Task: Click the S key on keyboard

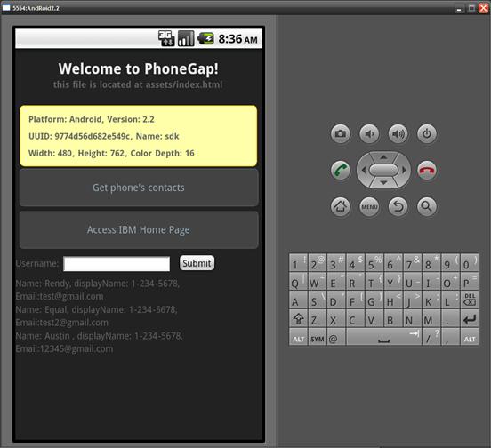Action: pos(318,300)
